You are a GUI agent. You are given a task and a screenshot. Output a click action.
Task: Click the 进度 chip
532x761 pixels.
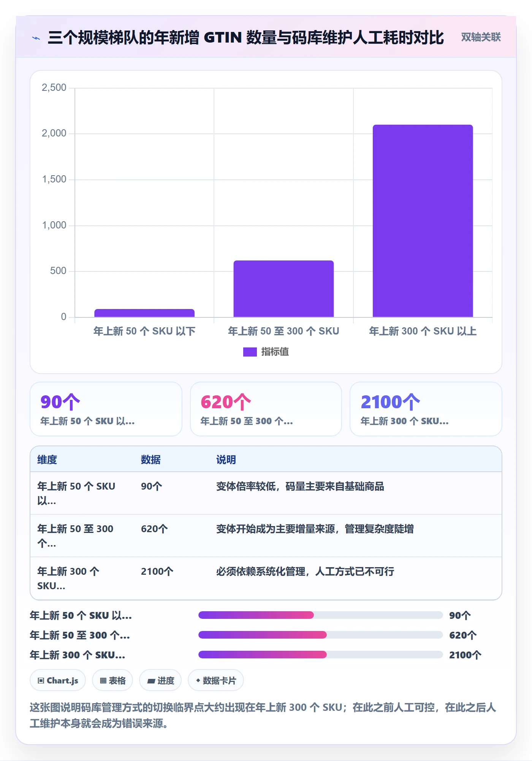160,680
